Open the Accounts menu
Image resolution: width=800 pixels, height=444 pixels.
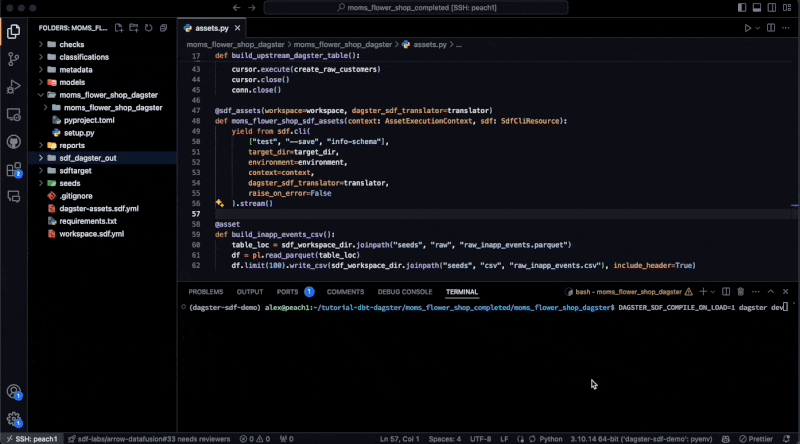click(14, 392)
